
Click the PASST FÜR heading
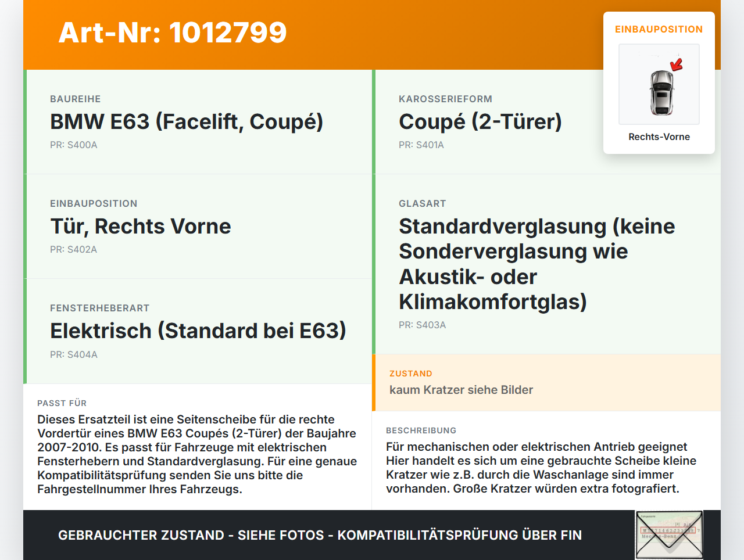(62, 403)
